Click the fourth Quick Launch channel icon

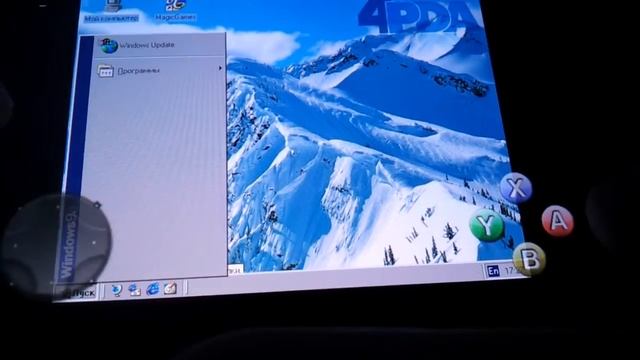pos(170,288)
